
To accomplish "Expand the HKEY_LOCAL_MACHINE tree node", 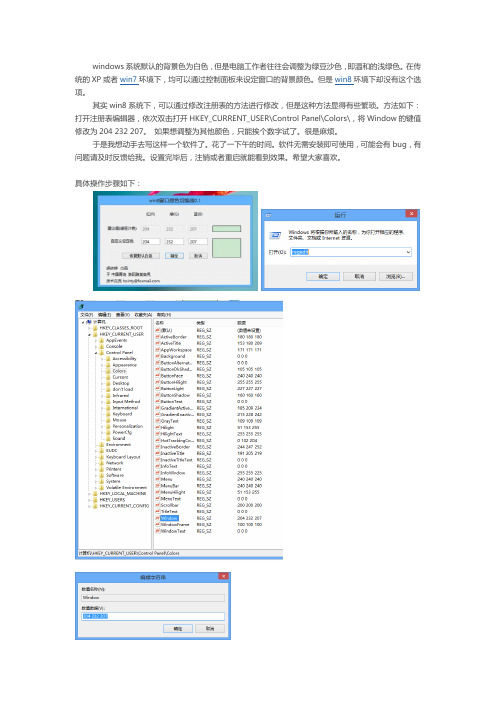I will [89, 494].
